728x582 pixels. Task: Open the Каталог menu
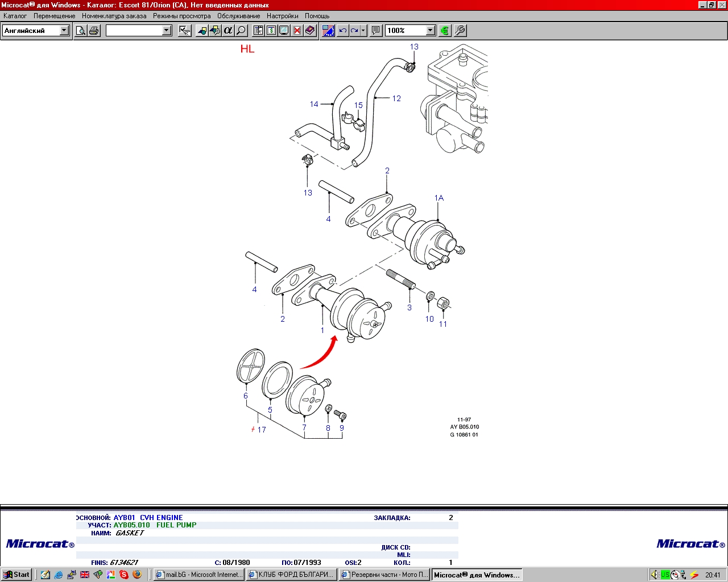click(15, 16)
